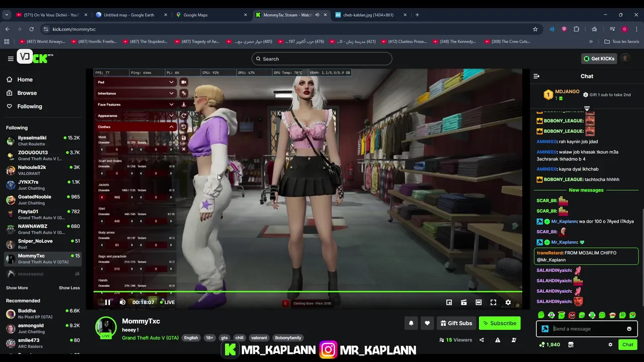Switch to theater mode
Image resolution: width=644 pixels, height=362 pixels.
[478, 302]
